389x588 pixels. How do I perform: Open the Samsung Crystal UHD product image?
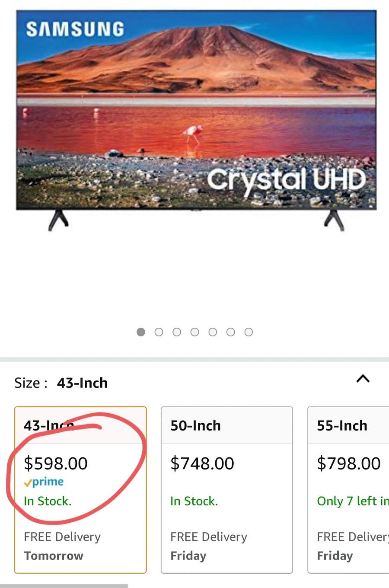196,120
